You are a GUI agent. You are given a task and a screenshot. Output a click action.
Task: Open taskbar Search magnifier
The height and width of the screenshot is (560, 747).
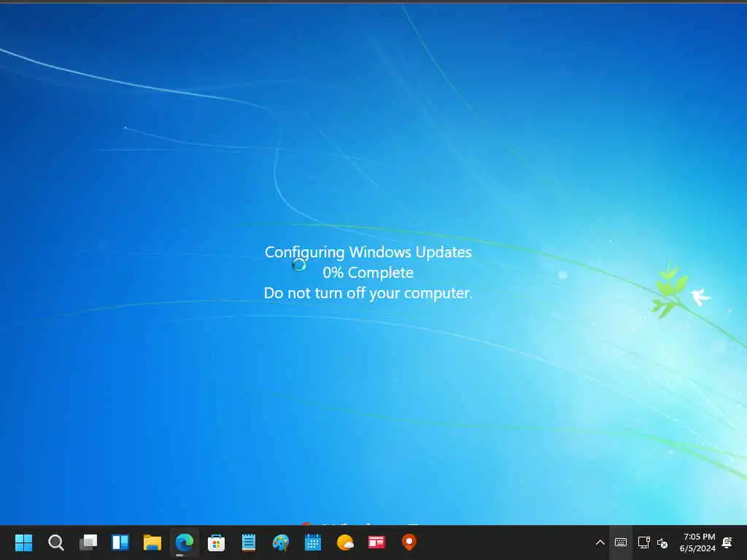pyautogui.click(x=55, y=542)
